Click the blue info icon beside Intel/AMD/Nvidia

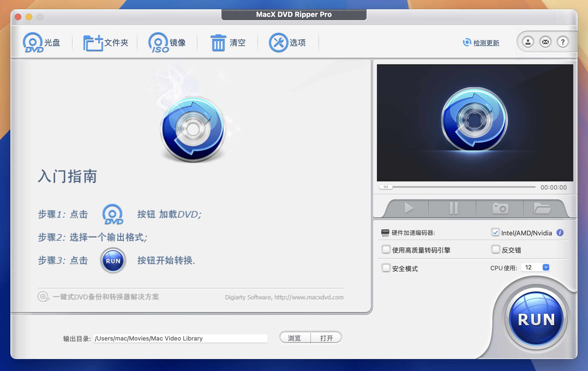pos(560,233)
